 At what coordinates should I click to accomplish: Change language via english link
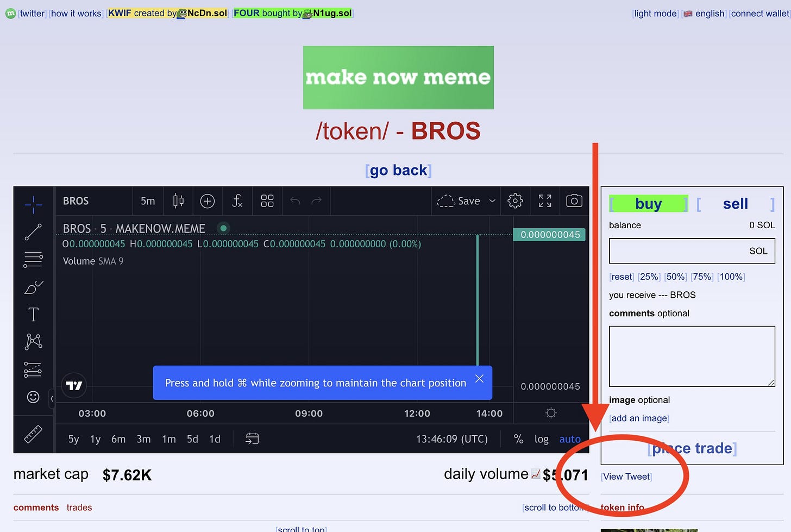point(705,13)
